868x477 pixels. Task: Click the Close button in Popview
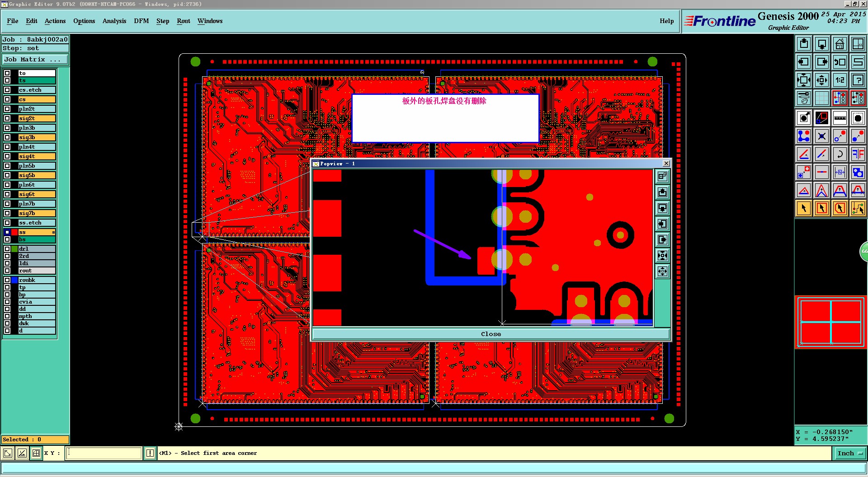(491, 334)
